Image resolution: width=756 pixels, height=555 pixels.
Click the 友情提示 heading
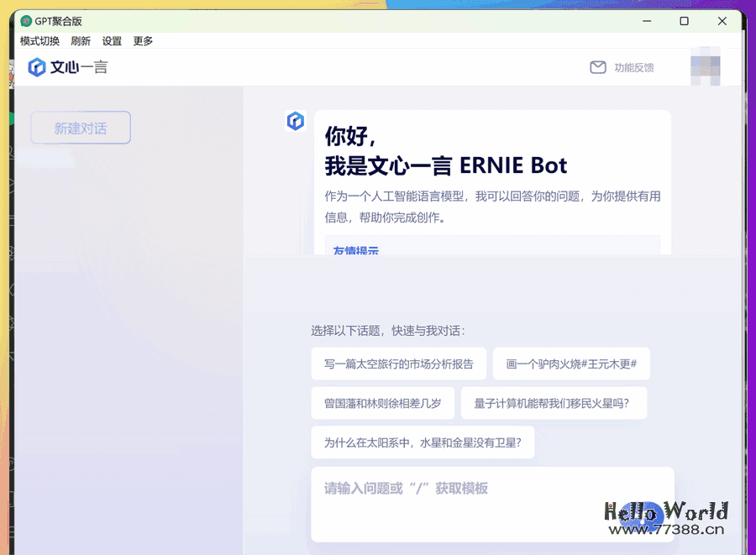point(356,250)
